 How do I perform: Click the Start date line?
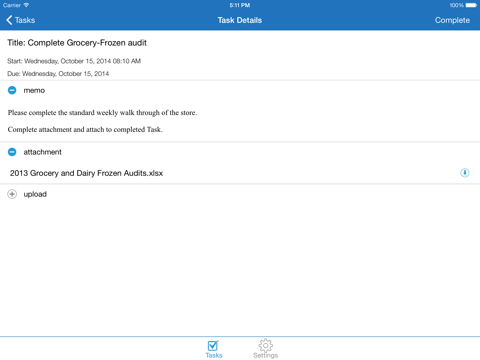point(74,61)
